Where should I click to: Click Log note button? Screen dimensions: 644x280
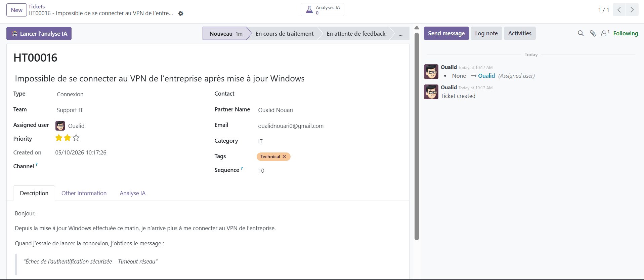(486, 33)
